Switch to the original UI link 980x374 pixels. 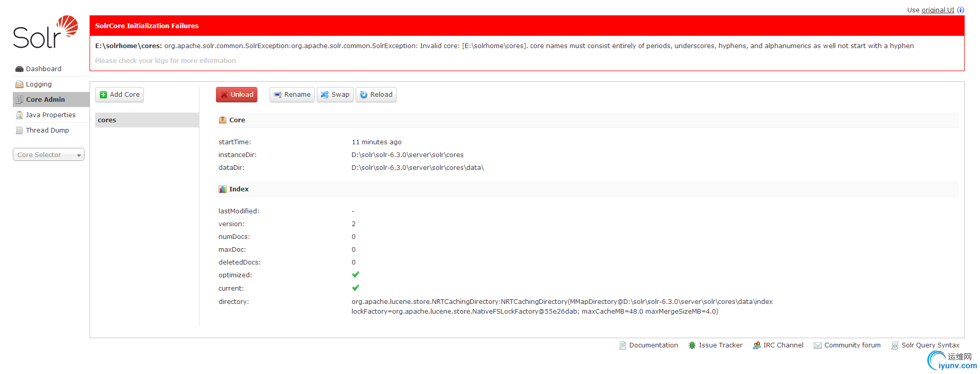coord(938,10)
